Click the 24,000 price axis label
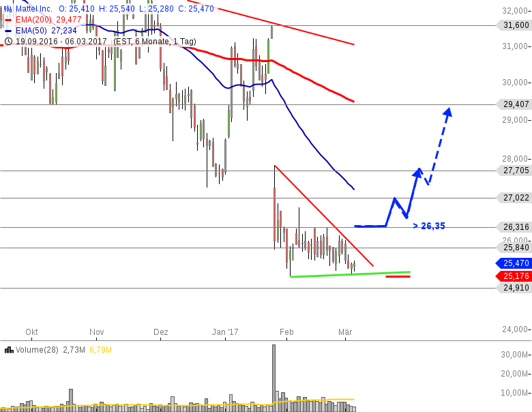 click(x=515, y=329)
